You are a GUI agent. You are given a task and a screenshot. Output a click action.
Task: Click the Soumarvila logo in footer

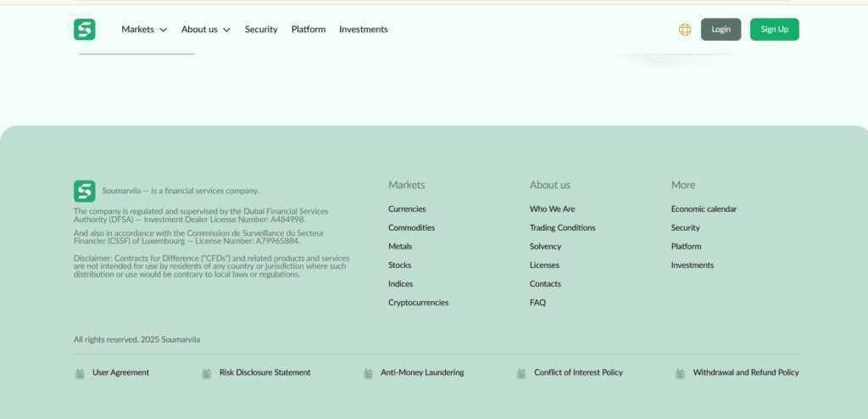(x=85, y=191)
